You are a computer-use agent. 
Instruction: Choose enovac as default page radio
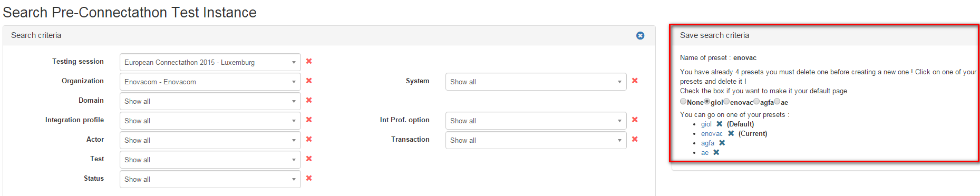pyautogui.click(x=726, y=101)
